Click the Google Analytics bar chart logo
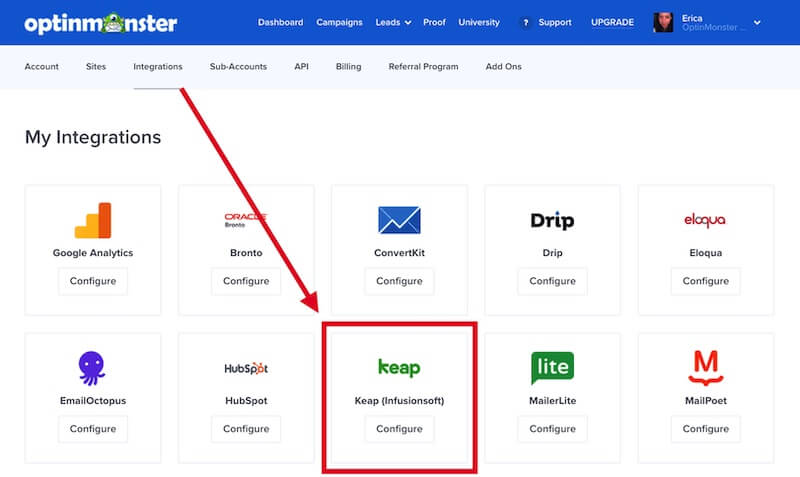This screenshot has height=477, width=800. click(x=93, y=220)
